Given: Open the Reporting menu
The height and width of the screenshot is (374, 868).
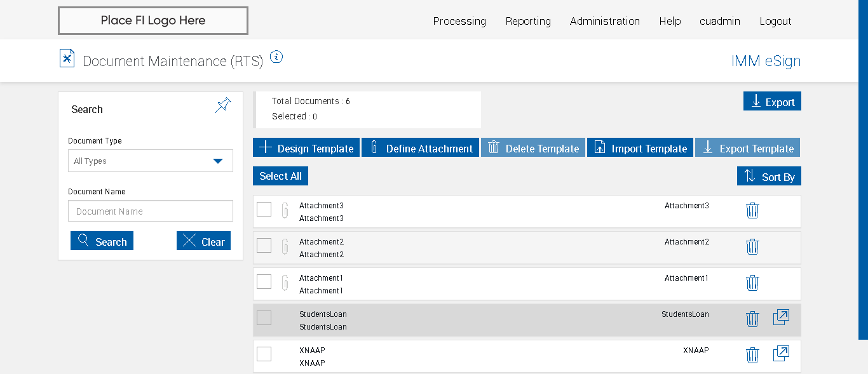Looking at the screenshot, I should (x=528, y=21).
